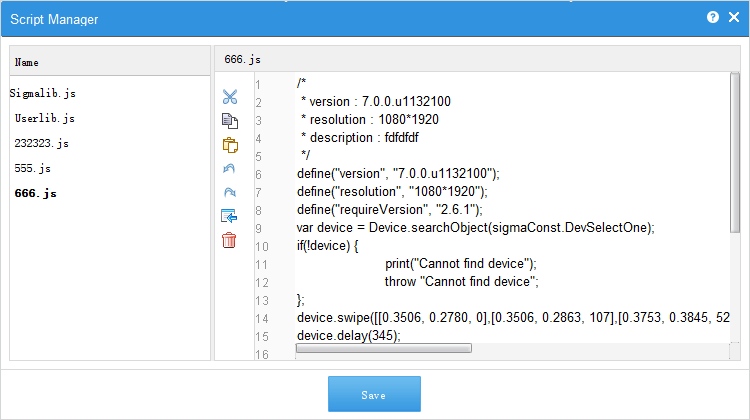Click the Paste clipboard icon

[230, 145]
